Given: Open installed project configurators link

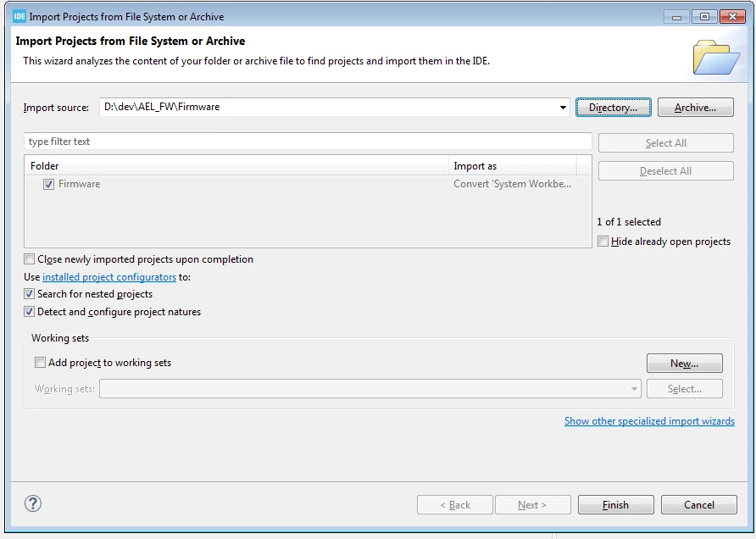Looking at the screenshot, I should 109,277.
